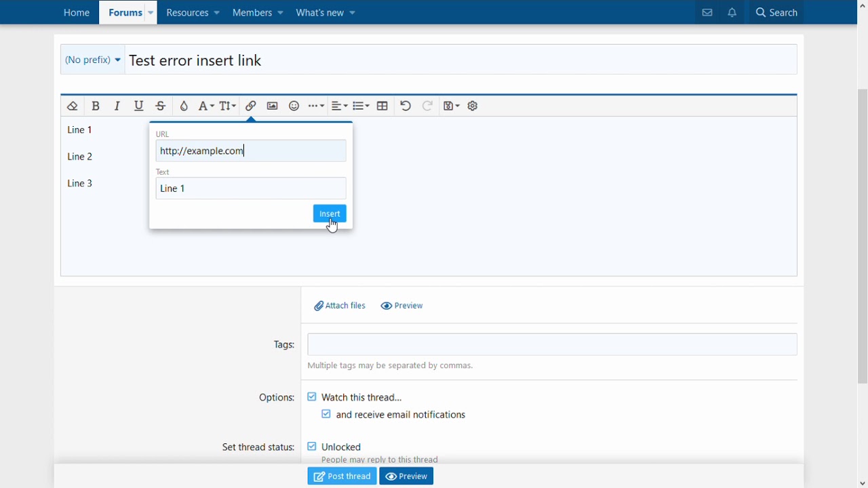Toggle bold formatting in editor toolbar
This screenshot has height=488, width=868.
point(96,106)
